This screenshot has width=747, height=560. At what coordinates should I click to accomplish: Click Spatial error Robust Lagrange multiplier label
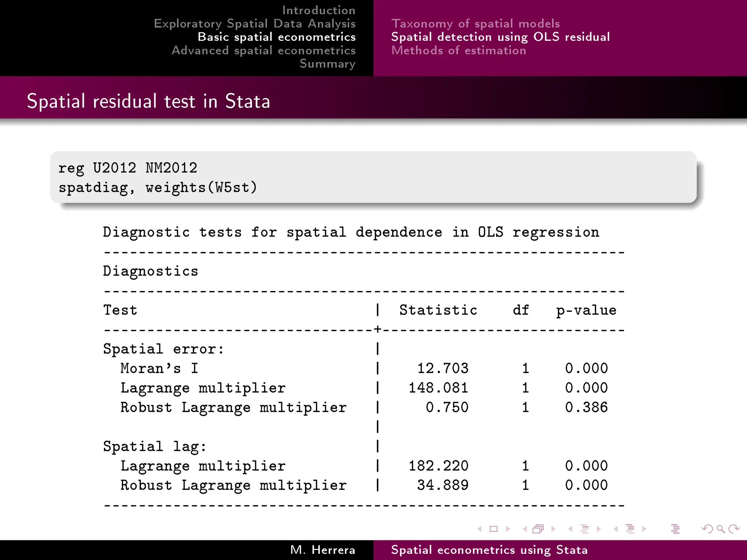233,408
